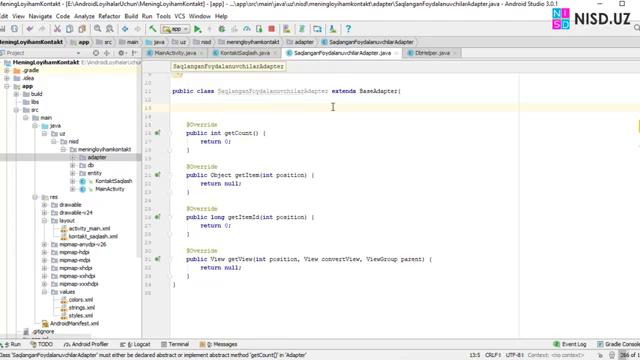Open the Terminal tool window
Viewport: 640px width, 360px height.
(175, 344)
